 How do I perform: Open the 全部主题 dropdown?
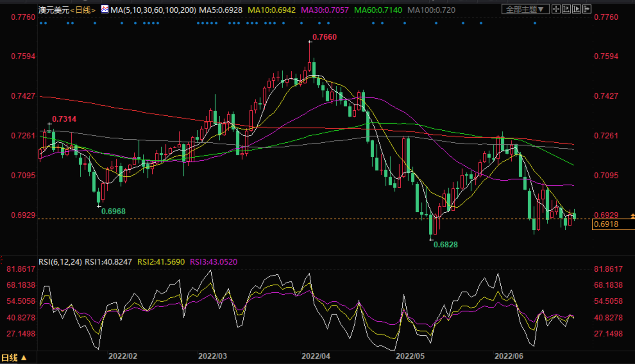(525, 9)
